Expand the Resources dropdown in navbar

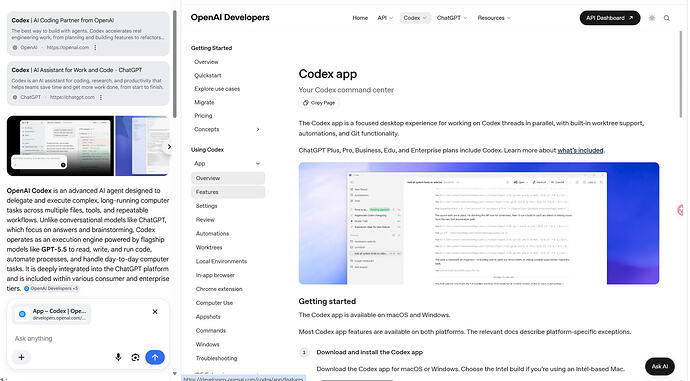(x=494, y=18)
